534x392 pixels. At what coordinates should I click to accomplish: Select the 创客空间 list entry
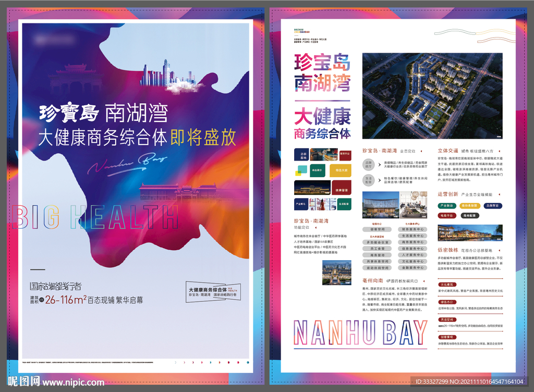point(378,229)
